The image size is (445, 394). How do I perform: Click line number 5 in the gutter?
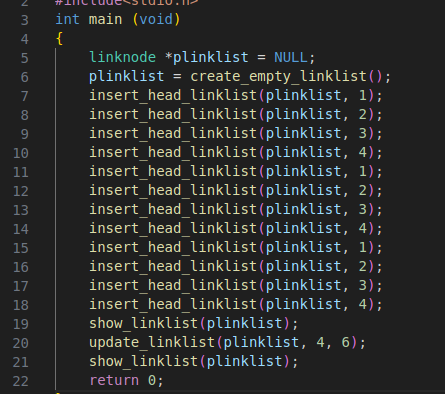tap(24, 58)
